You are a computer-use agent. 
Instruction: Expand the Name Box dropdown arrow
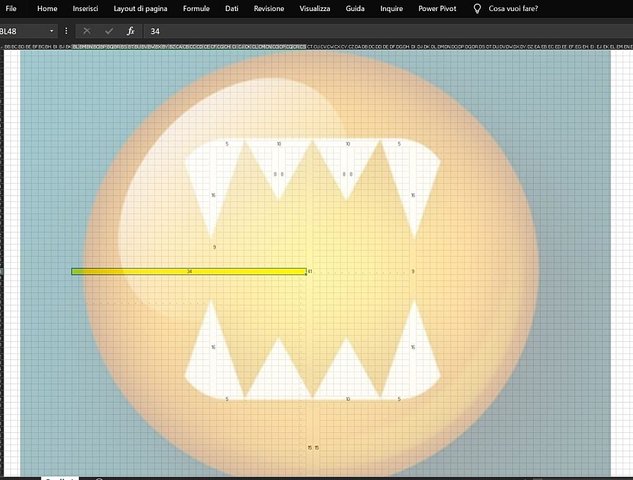coord(51,31)
